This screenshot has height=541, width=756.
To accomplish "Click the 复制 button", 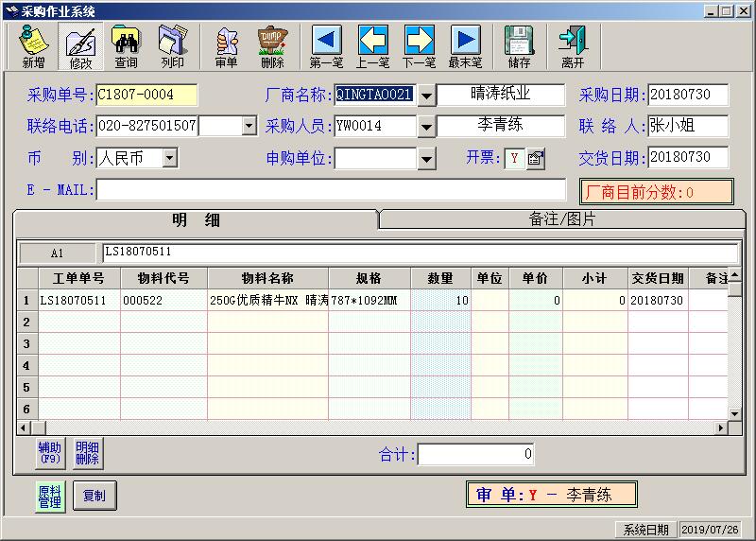I will pos(94,496).
